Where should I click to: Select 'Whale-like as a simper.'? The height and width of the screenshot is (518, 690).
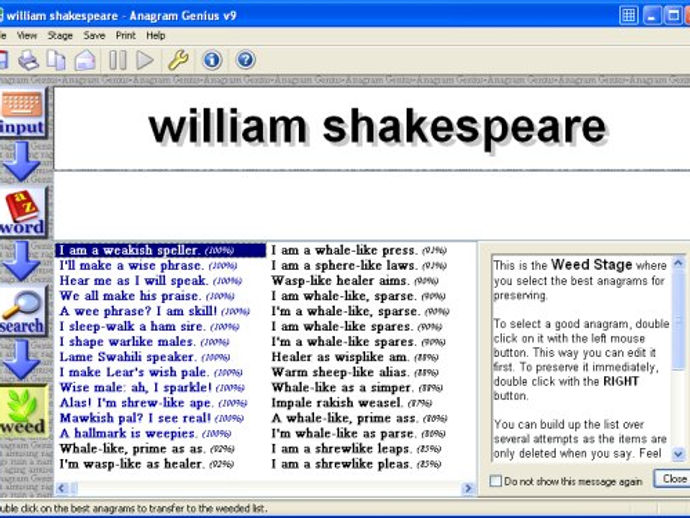(357, 388)
